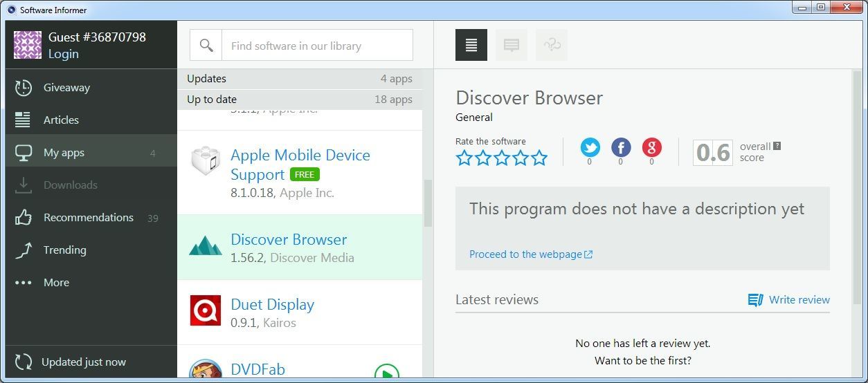The image size is (868, 383).
Task: Click the Giveaway clock icon
Action: tap(24, 88)
